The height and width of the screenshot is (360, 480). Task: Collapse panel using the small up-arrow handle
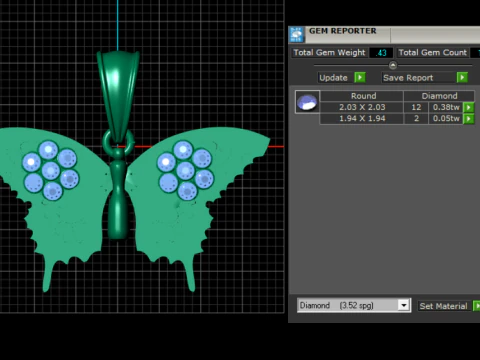point(393,65)
